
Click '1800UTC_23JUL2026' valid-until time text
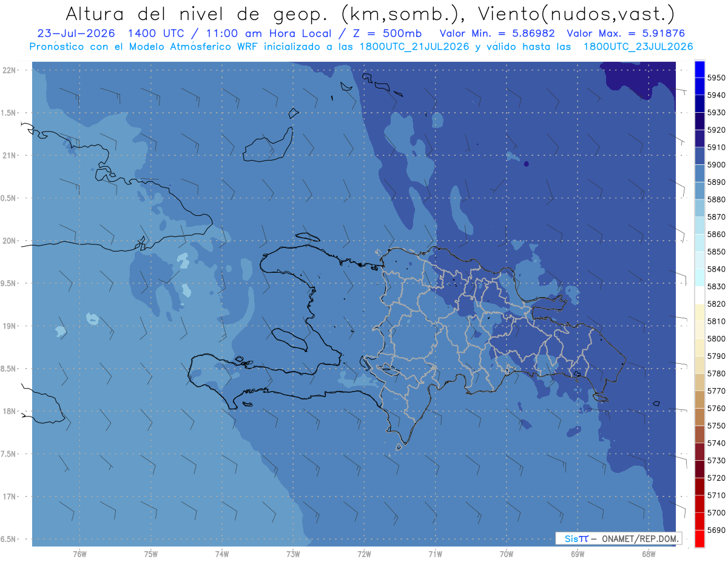pos(638,46)
